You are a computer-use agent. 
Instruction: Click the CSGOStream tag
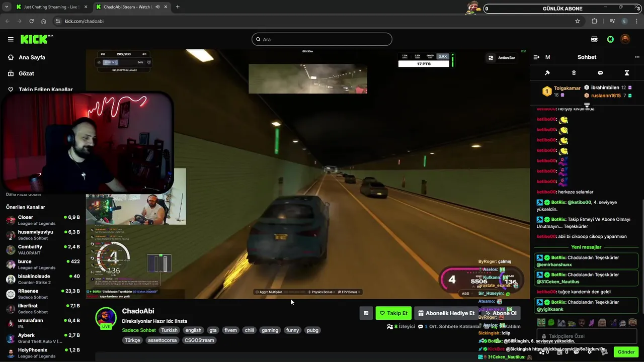point(199,340)
